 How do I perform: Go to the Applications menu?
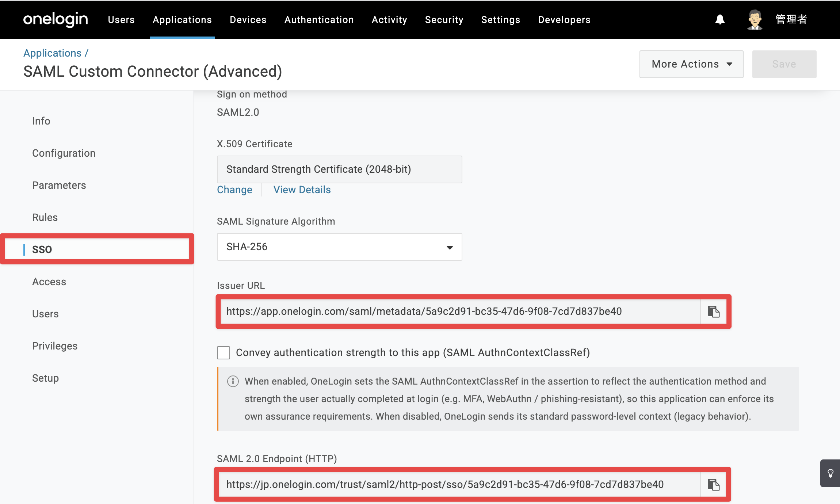click(x=182, y=20)
